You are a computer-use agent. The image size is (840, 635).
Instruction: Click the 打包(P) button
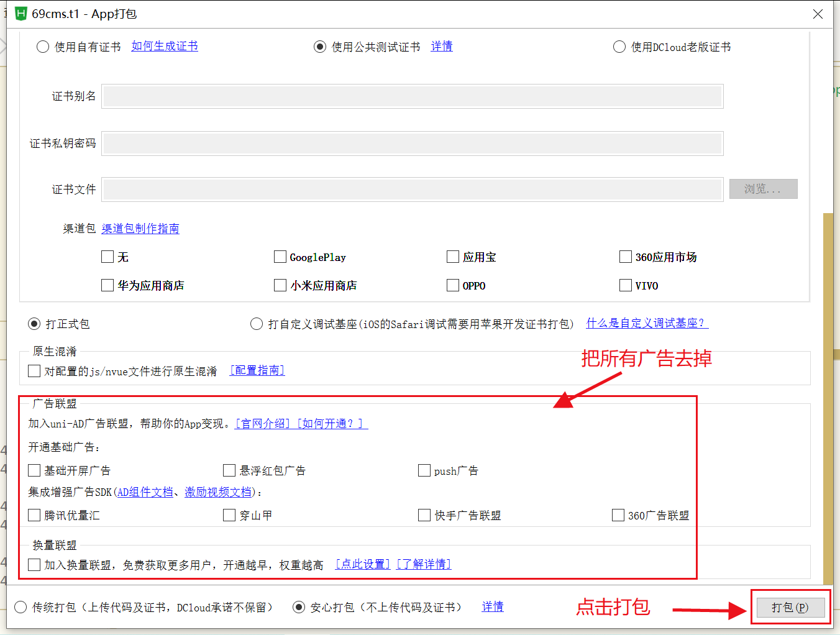[790, 607]
